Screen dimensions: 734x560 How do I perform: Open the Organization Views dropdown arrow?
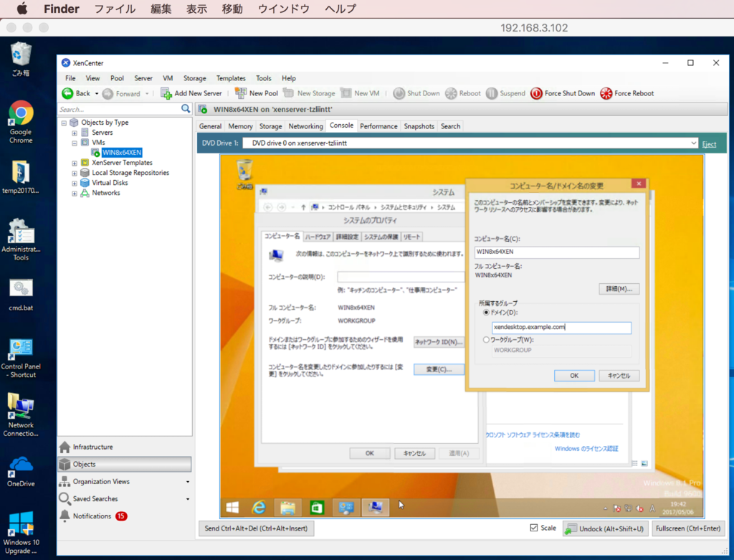(188, 482)
